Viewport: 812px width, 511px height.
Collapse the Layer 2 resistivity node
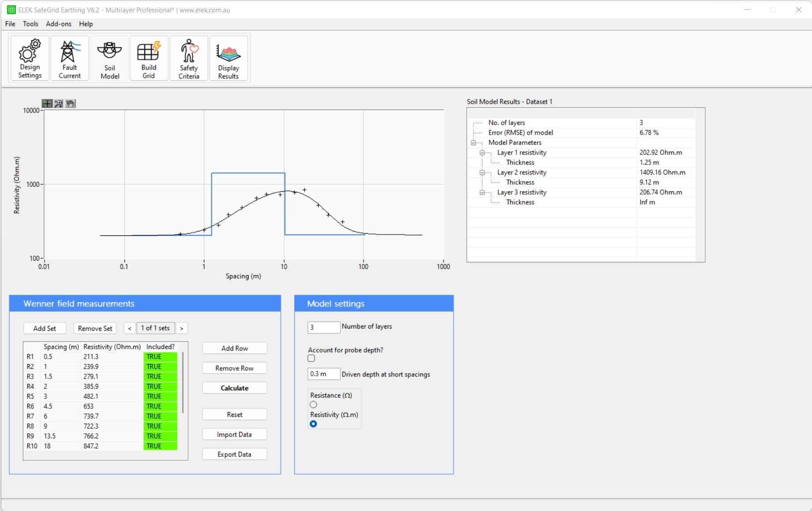click(483, 173)
